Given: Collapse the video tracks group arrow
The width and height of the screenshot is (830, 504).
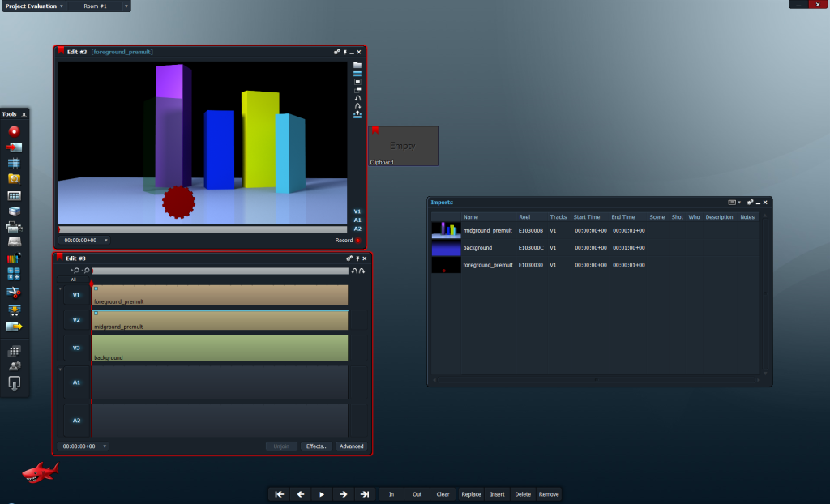Looking at the screenshot, I should coord(60,289).
